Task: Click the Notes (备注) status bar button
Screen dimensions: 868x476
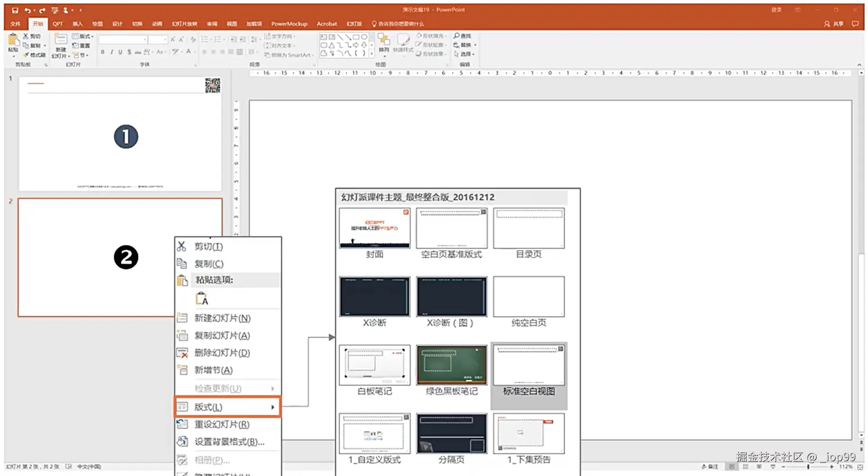Action: point(710,467)
